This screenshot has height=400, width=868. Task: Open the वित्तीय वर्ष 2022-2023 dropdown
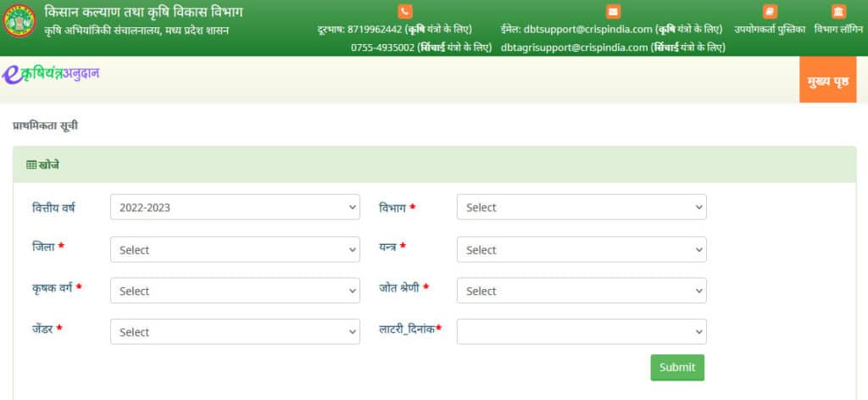pyautogui.click(x=235, y=208)
